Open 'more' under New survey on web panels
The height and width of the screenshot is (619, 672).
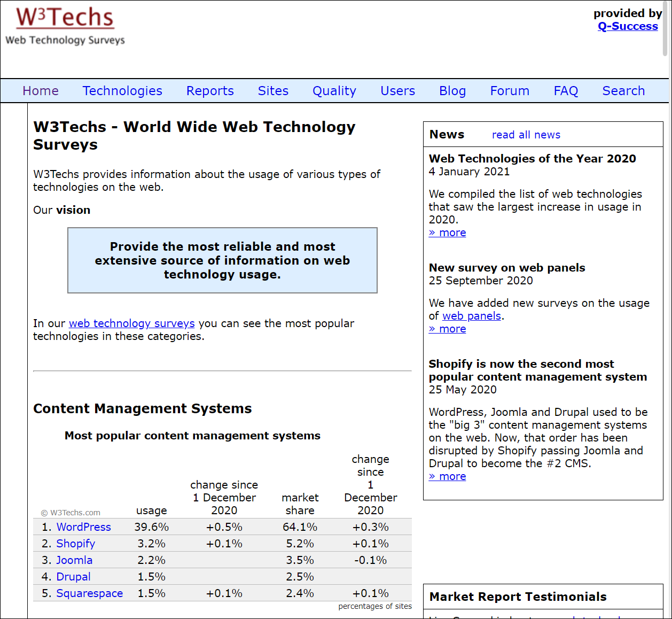coord(447,329)
